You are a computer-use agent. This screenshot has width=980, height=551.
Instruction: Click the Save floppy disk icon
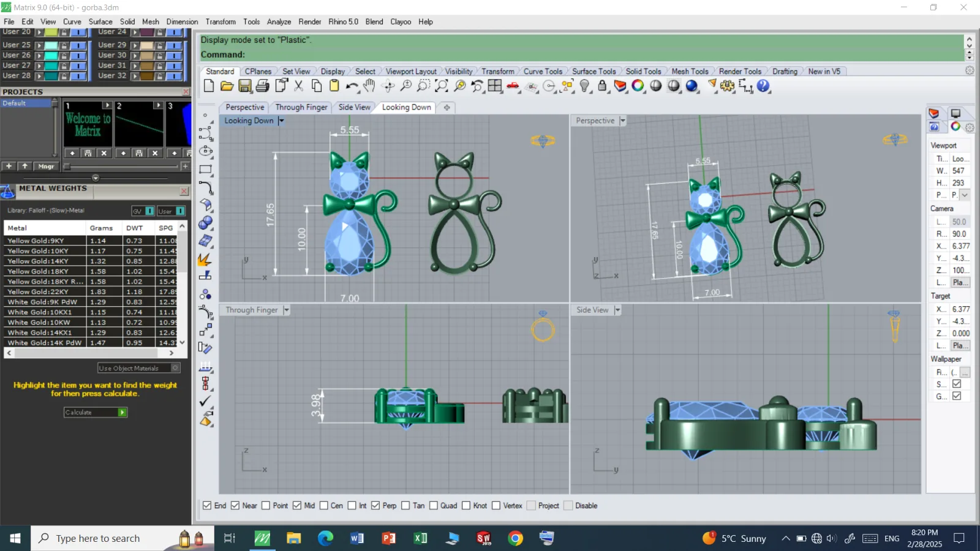pyautogui.click(x=245, y=86)
